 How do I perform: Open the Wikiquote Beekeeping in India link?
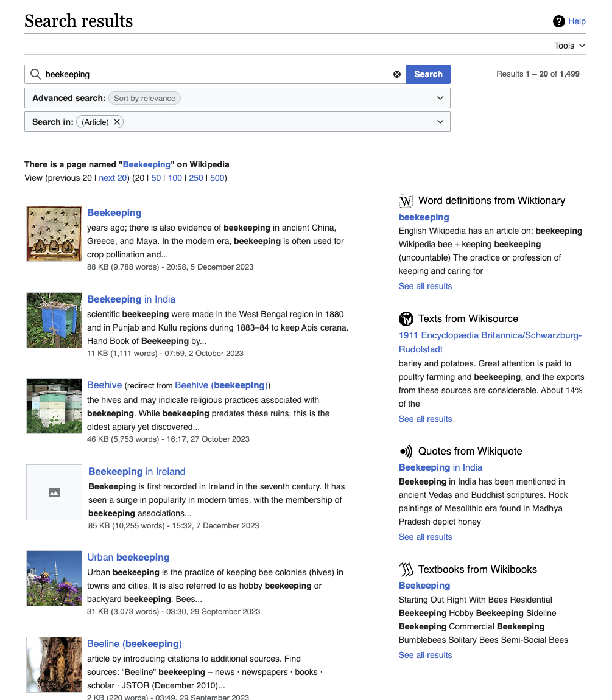click(x=440, y=467)
